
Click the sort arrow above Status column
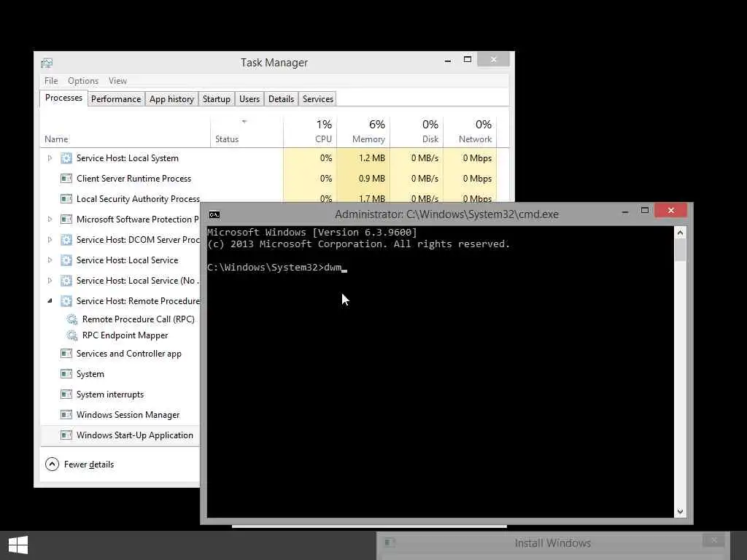[x=244, y=122]
